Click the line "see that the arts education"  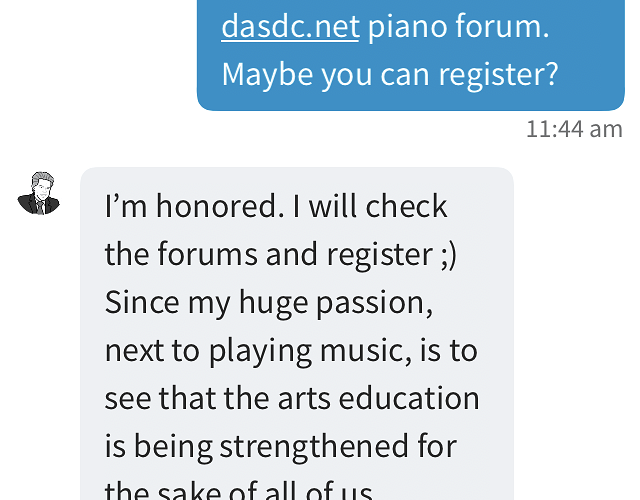291,399
